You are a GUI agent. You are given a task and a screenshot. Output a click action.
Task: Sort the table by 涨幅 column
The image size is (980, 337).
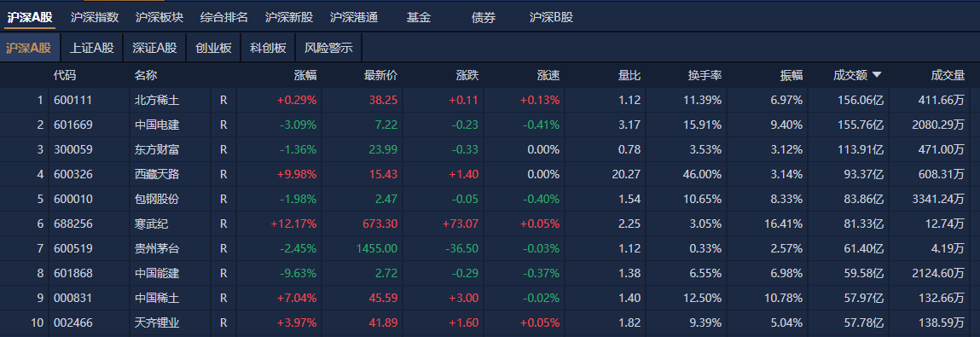click(305, 76)
